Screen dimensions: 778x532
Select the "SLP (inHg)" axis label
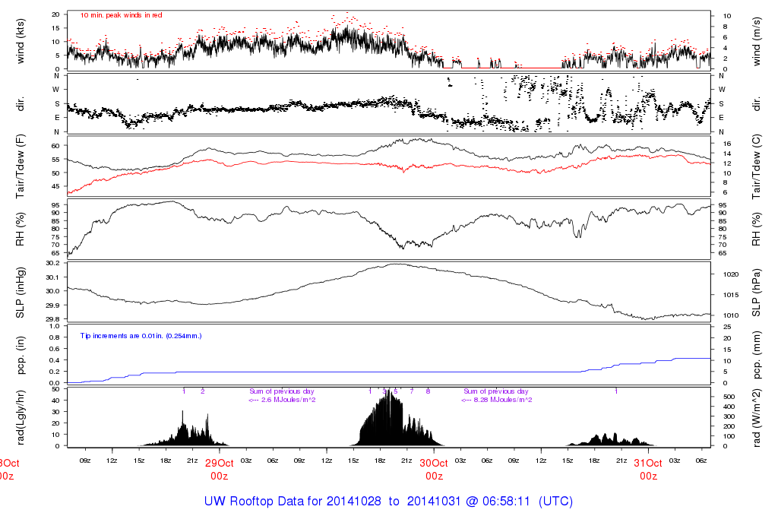coord(21,293)
